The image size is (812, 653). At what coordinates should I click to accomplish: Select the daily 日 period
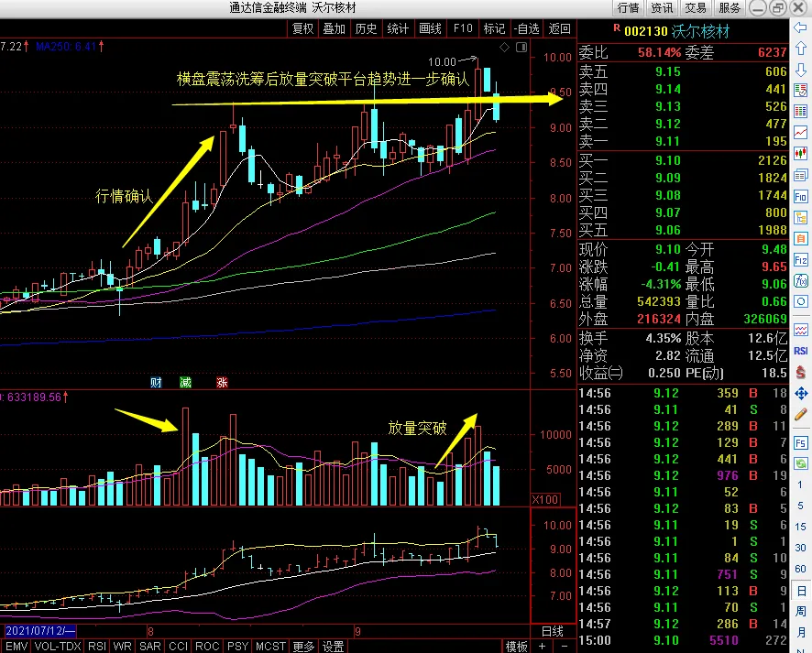point(801,591)
